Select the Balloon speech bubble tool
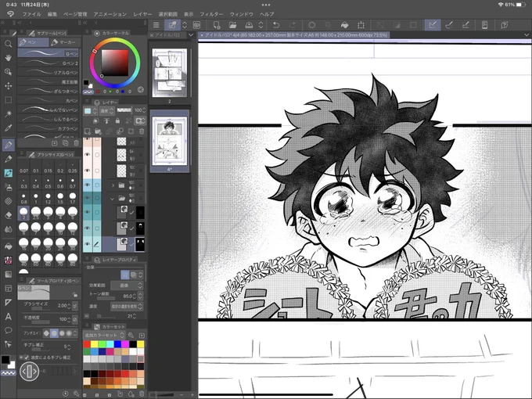Screen dimensions: 532x399 tap(8, 330)
